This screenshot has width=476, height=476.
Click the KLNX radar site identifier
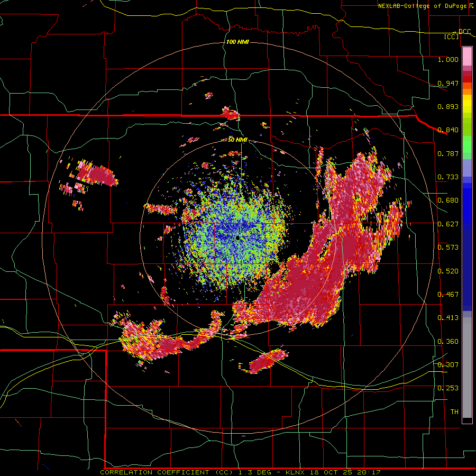pyautogui.click(x=296, y=472)
